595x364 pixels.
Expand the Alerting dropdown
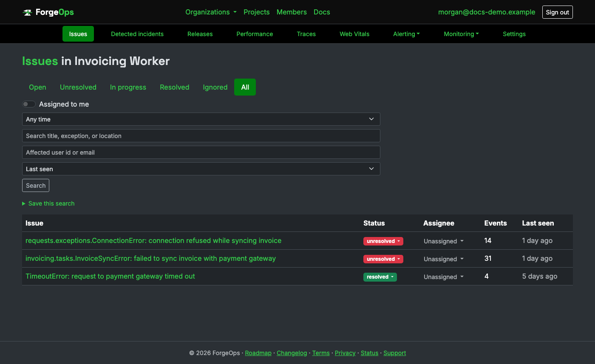coord(406,34)
